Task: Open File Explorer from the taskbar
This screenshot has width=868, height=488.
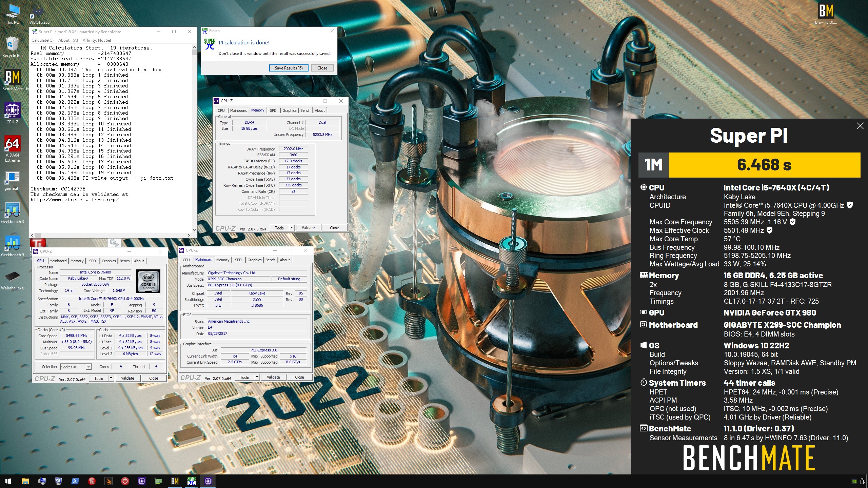Action: (x=25, y=481)
